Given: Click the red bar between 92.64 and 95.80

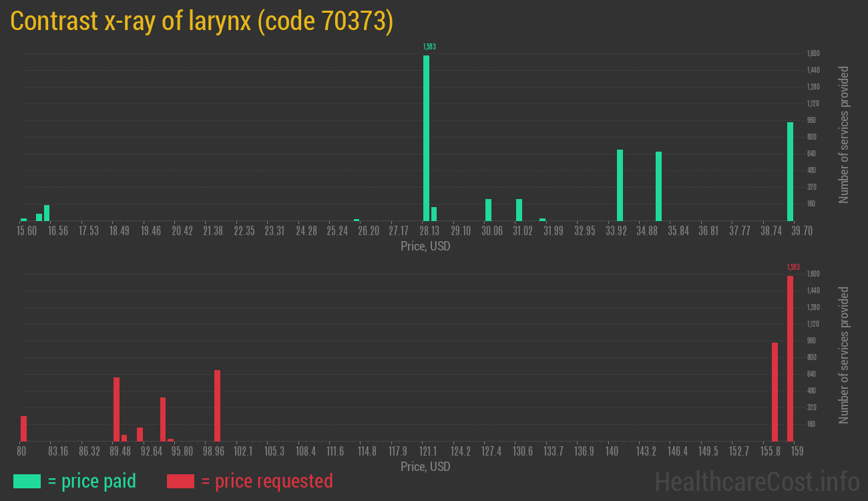Looking at the screenshot, I should (163, 419).
